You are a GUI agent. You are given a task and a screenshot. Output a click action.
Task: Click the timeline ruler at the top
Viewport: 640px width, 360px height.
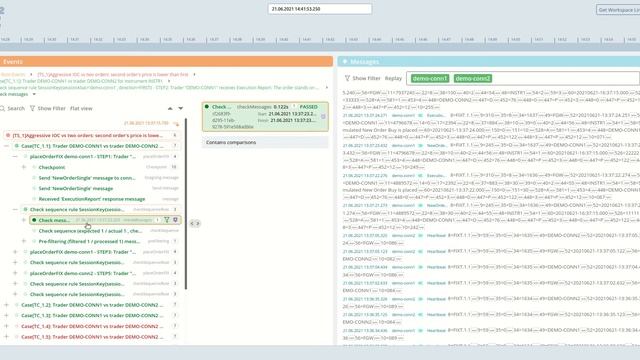[320, 40]
